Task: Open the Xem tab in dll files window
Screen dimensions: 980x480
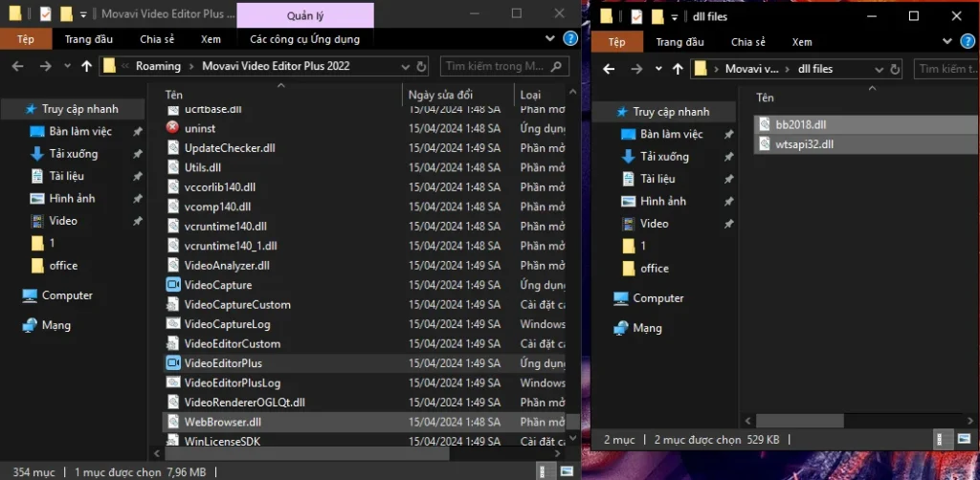Action: pos(801,42)
